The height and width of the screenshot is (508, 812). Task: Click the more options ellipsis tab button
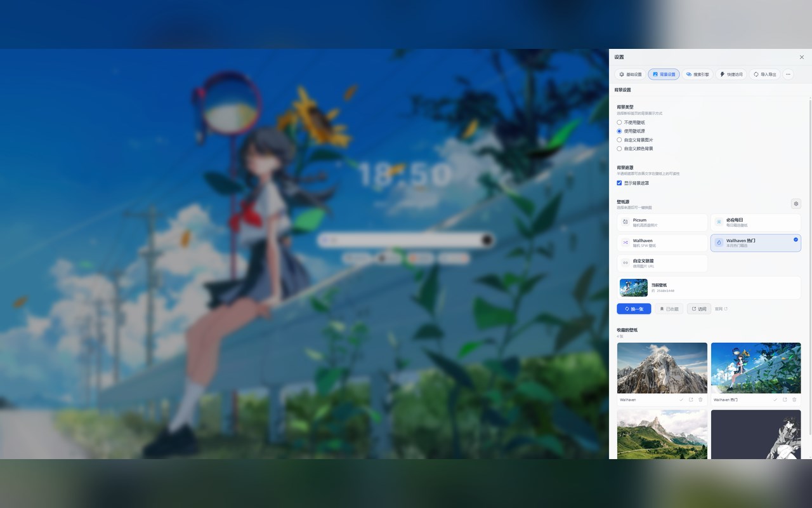click(788, 74)
